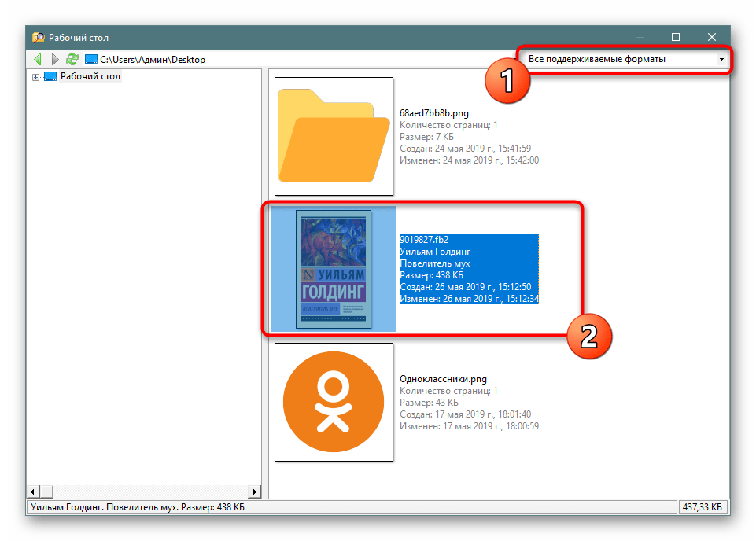
Task: Expand the 'Рабочий стол' tree node
Action: tap(35, 77)
